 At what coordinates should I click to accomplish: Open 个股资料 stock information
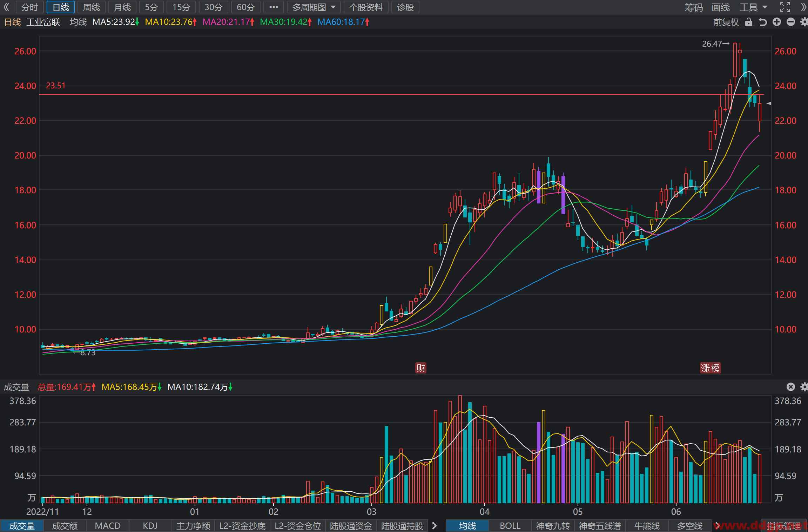[366, 7]
